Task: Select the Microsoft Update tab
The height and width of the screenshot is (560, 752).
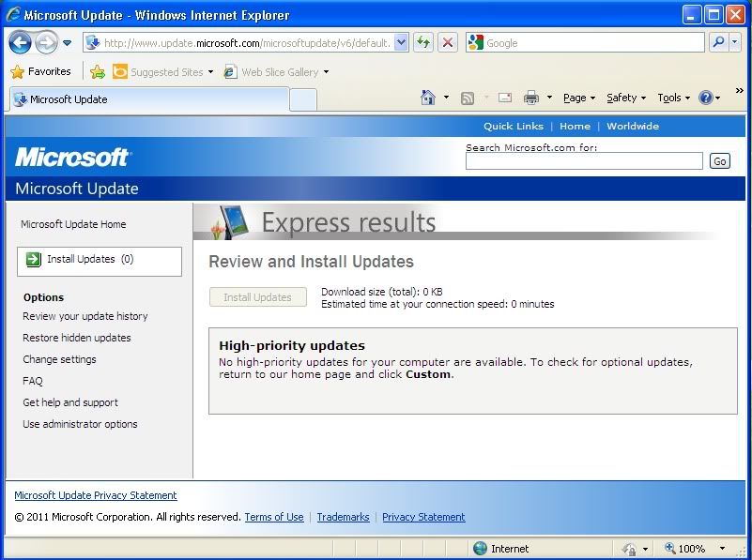Action: (x=68, y=99)
